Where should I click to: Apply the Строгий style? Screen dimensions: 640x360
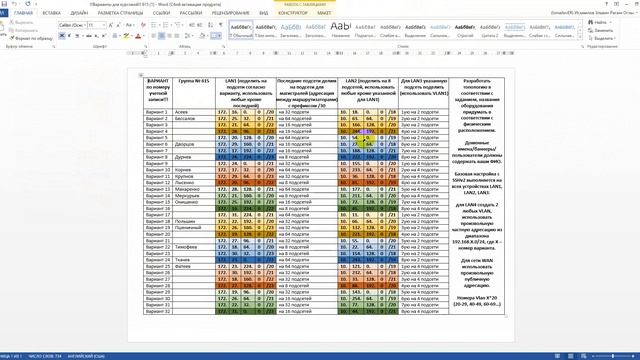[465, 30]
